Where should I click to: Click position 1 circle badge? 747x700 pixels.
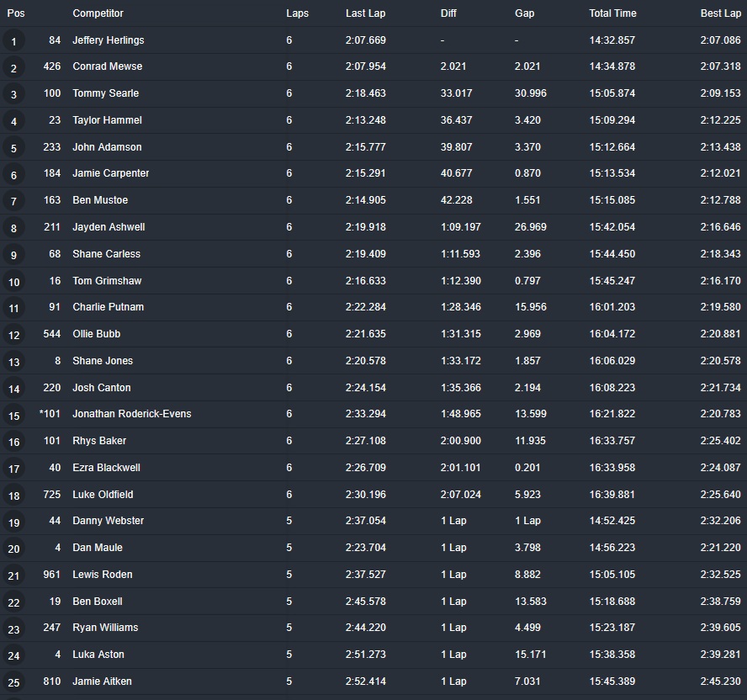(14, 41)
